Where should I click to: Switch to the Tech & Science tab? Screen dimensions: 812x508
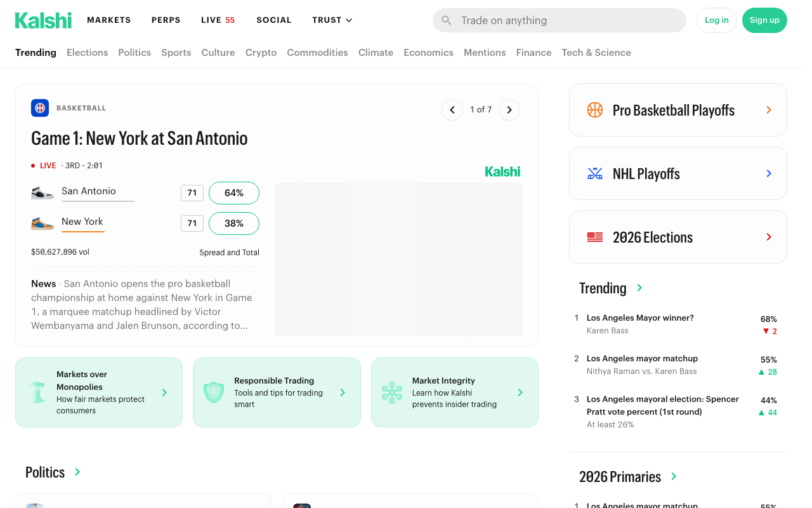tap(596, 53)
